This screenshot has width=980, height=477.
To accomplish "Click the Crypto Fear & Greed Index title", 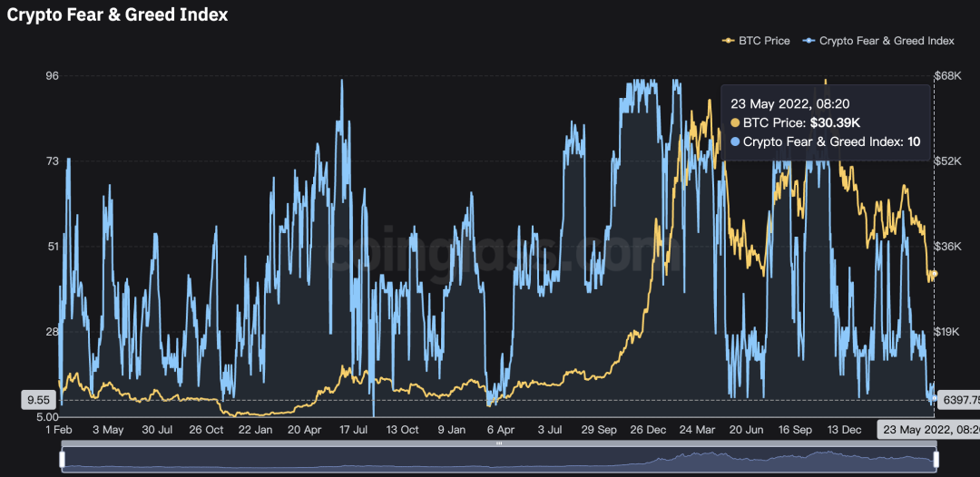I will (118, 15).
